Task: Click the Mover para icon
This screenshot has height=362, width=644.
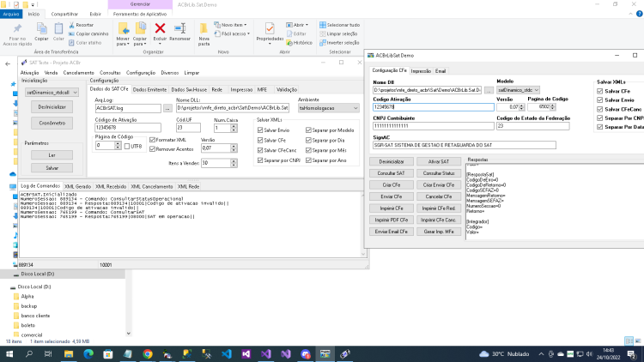Action: 123,28
